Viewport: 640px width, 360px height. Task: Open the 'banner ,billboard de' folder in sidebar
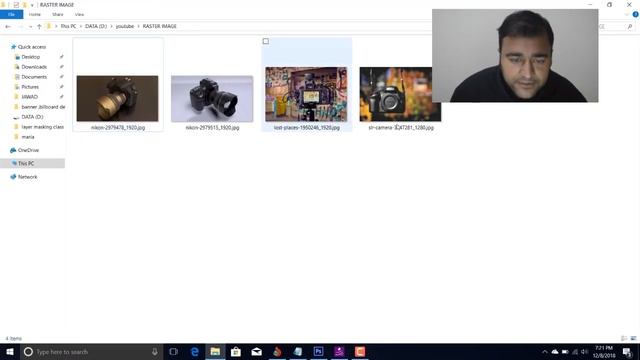tap(43, 107)
